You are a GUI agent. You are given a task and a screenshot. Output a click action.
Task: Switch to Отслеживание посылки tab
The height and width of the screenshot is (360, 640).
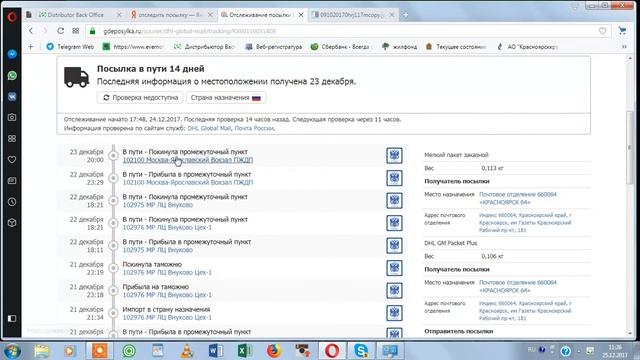click(x=260, y=15)
